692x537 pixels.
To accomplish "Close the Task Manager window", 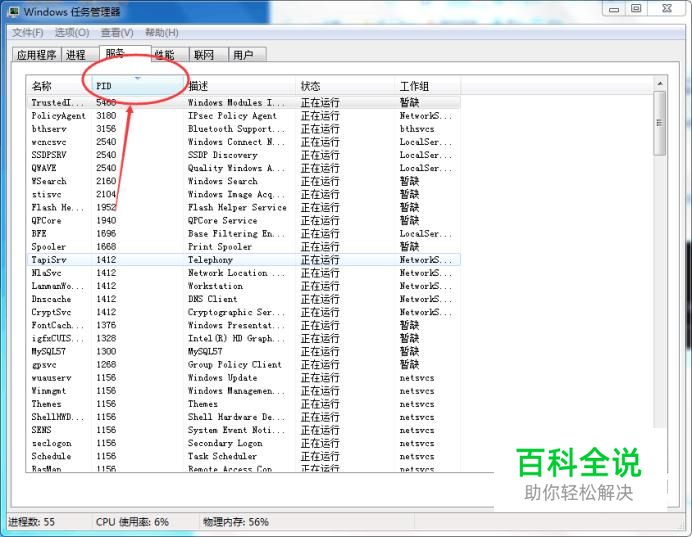I will (667, 8).
